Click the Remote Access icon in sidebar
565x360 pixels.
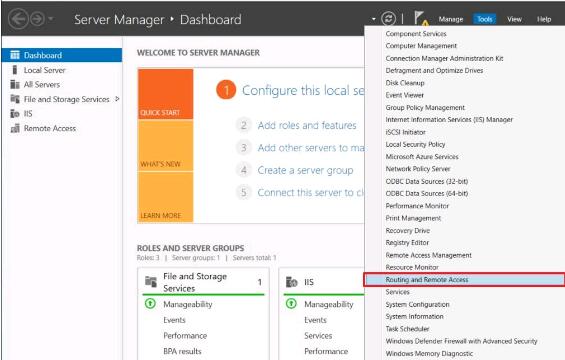[15, 128]
